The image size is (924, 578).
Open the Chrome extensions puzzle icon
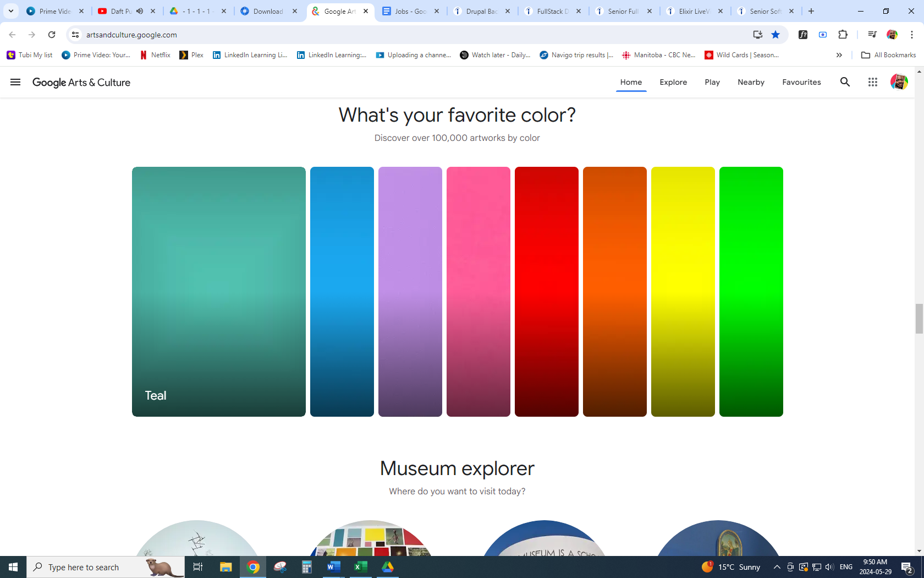(x=843, y=35)
